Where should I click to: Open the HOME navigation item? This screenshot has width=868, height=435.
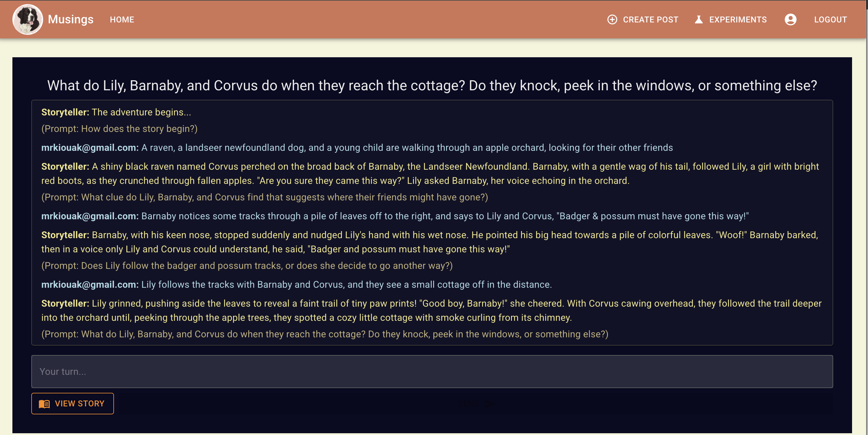(122, 19)
